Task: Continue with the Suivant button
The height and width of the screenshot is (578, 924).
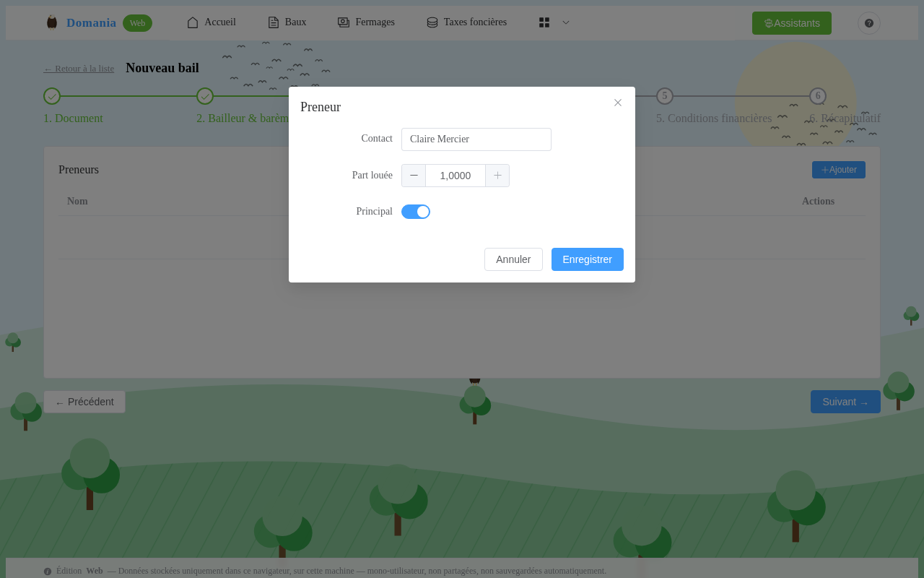Action: [845, 402]
